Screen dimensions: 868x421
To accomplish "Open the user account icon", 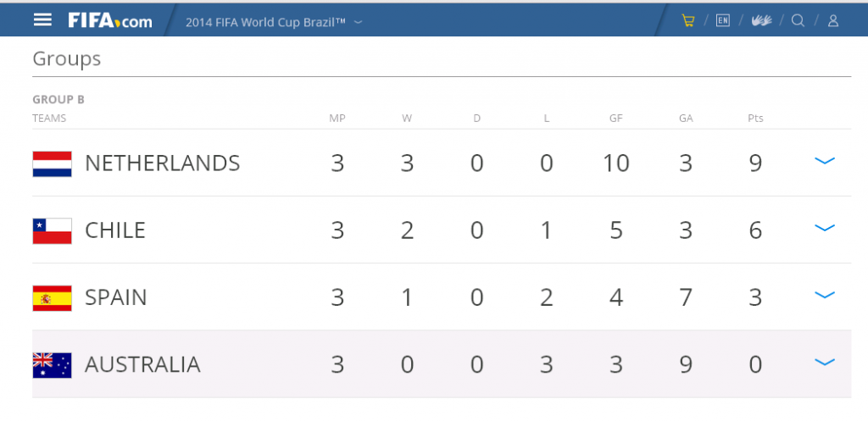I will pos(833,21).
